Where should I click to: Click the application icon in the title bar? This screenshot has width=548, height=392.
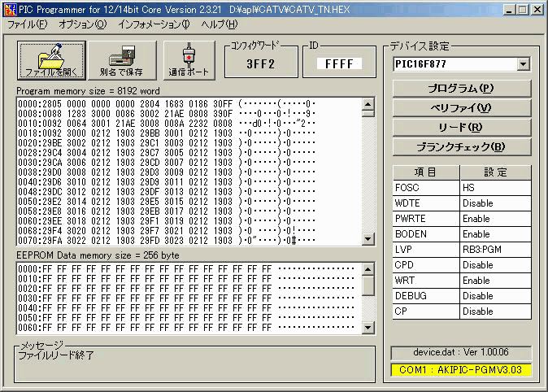pyautogui.click(x=9, y=9)
